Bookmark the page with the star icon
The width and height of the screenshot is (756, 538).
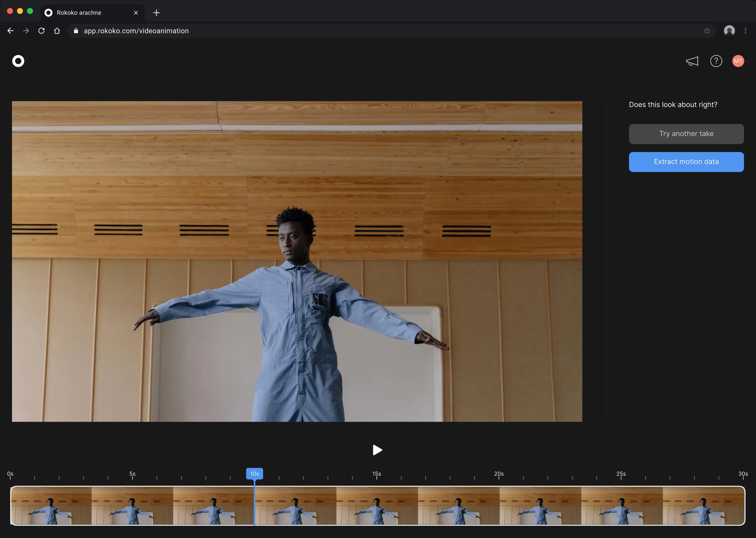pyautogui.click(x=707, y=30)
